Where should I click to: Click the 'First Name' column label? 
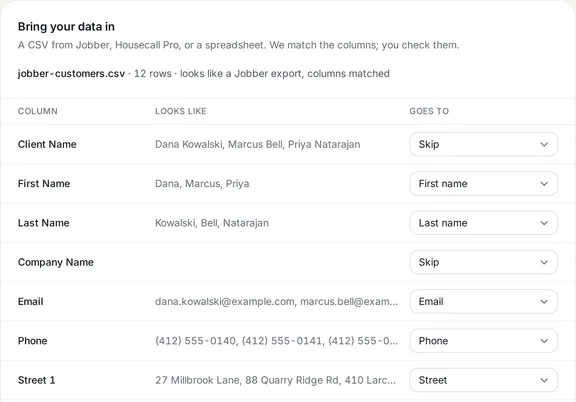[x=44, y=183]
